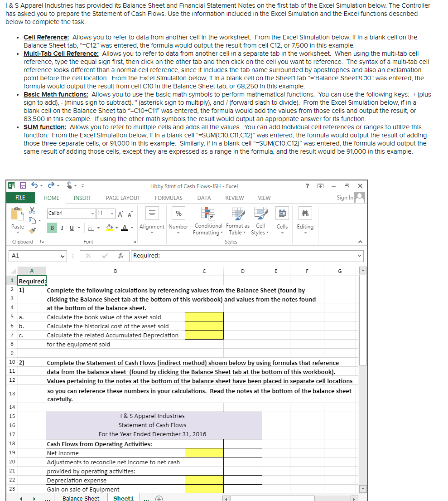
Task: Switch to the PAGE LAYOUT tab
Action: tap(123, 198)
